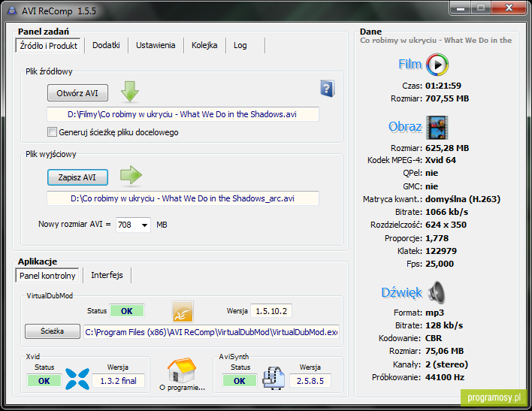Expand the Nowy rozmiar AVI dropdown

144,225
